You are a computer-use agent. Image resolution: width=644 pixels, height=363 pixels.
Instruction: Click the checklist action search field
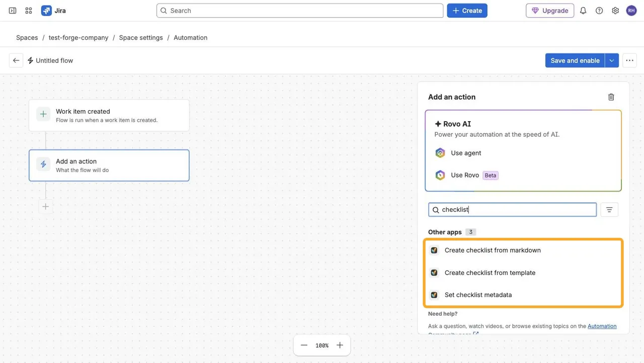(x=512, y=210)
